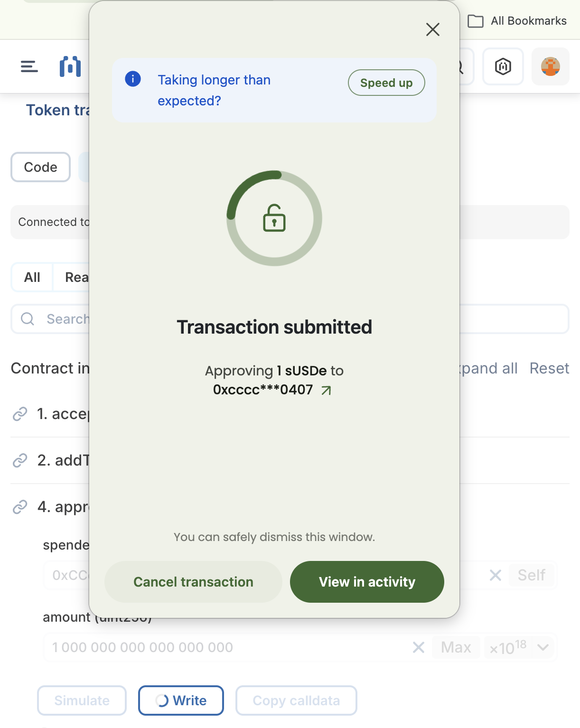Click View in activity button
The width and height of the screenshot is (580, 728).
click(367, 582)
